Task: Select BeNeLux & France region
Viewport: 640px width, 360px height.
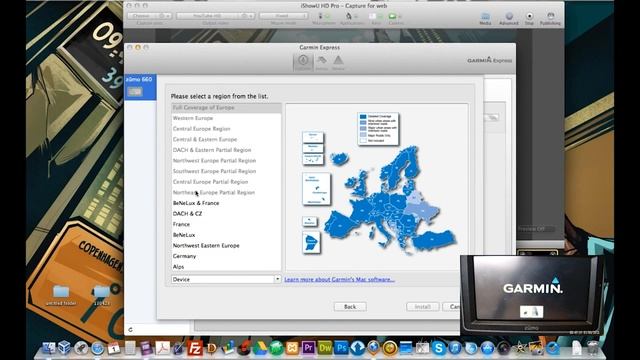Action: click(x=226, y=203)
